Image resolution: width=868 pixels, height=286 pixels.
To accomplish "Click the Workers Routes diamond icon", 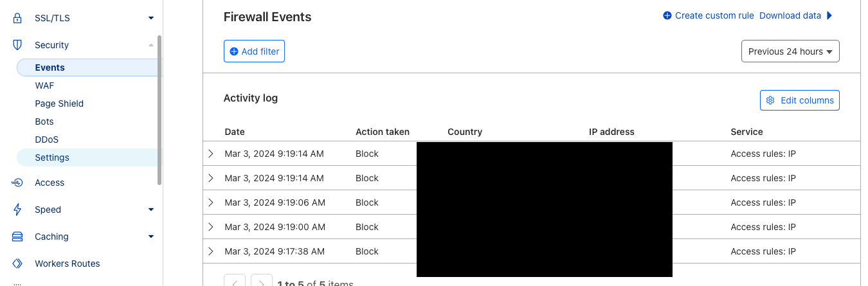I will pyautogui.click(x=17, y=264).
